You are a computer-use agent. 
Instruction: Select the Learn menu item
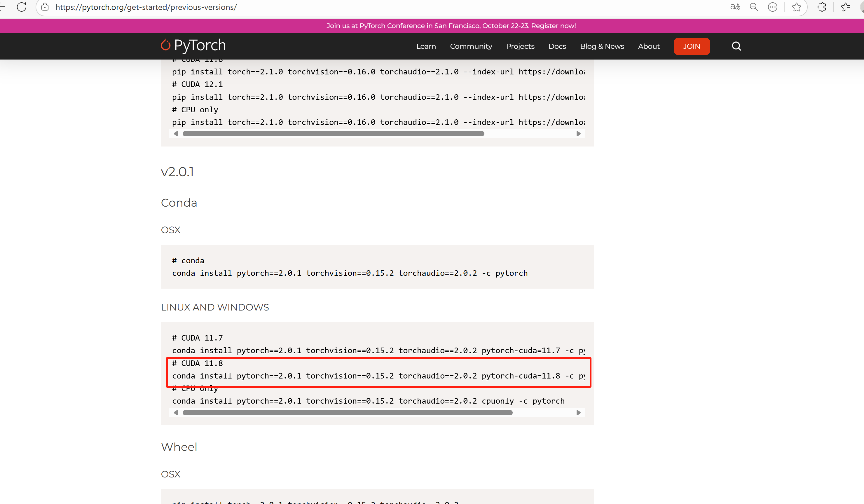(x=426, y=46)
